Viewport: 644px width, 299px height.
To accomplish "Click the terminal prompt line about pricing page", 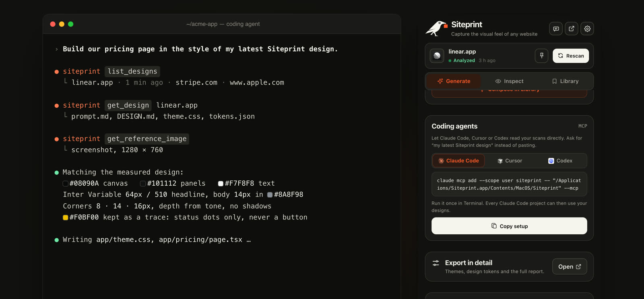I will point(200,49).
